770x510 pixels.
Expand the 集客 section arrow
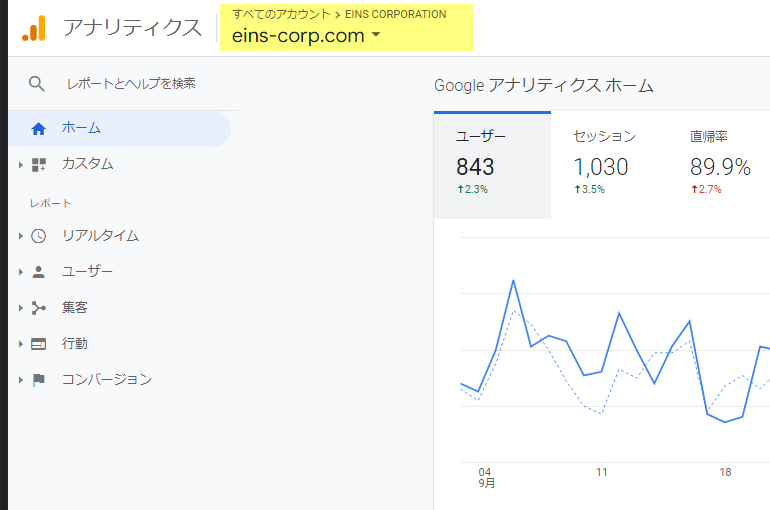(x=21, y=308)
